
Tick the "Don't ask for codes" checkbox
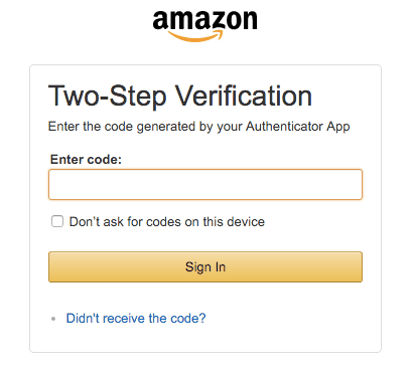pyautogui.click(x=57, y=221)
